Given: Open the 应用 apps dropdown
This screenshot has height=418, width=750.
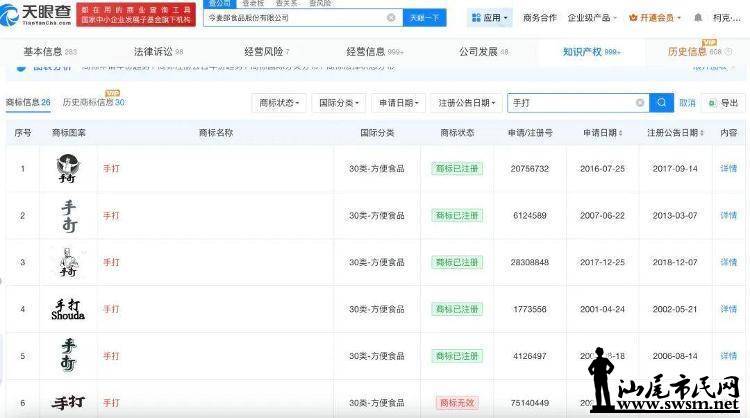Looking at the screenshot, I should (493, 18).
